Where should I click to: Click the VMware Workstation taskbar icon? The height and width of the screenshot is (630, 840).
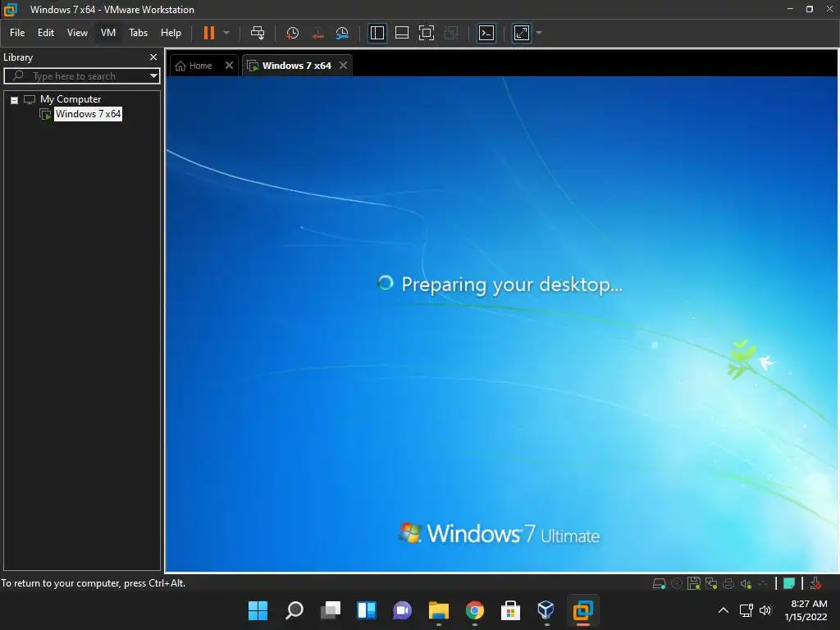[583, 610]
